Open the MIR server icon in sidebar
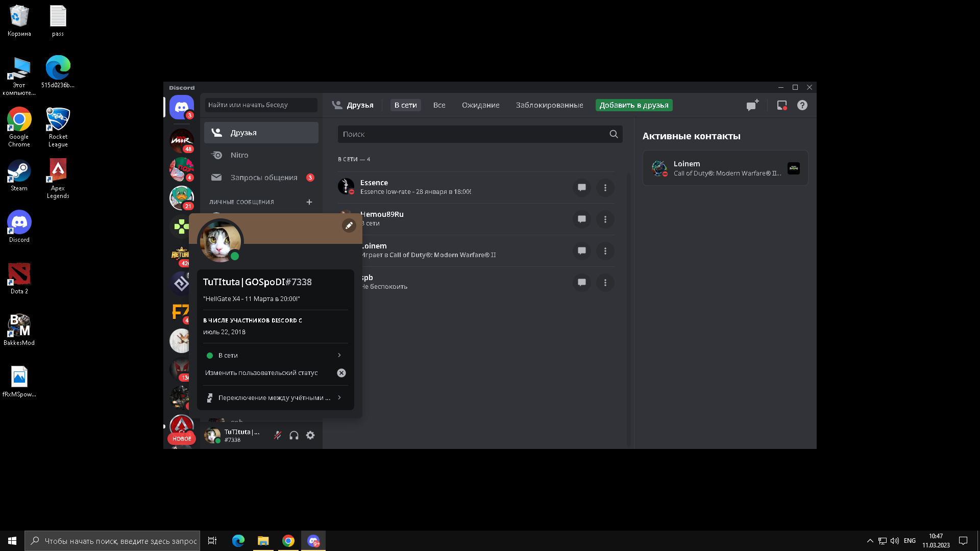This screenshot has width=980, height=551. pos(182,141)
